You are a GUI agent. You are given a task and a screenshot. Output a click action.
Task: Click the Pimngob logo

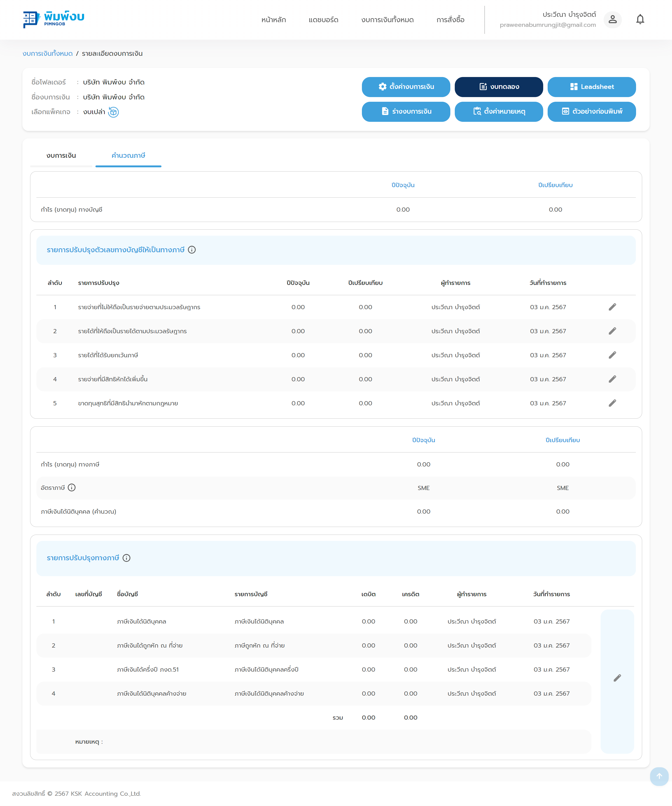point(53,19)
